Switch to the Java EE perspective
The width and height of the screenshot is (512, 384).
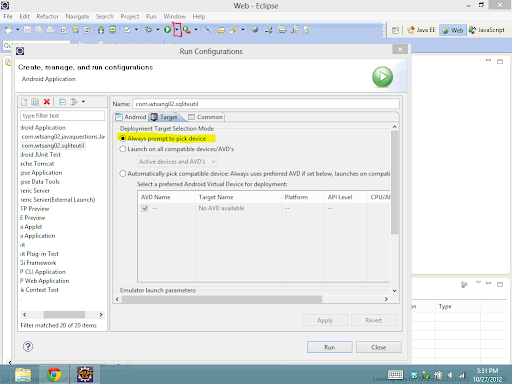point(421,30)
